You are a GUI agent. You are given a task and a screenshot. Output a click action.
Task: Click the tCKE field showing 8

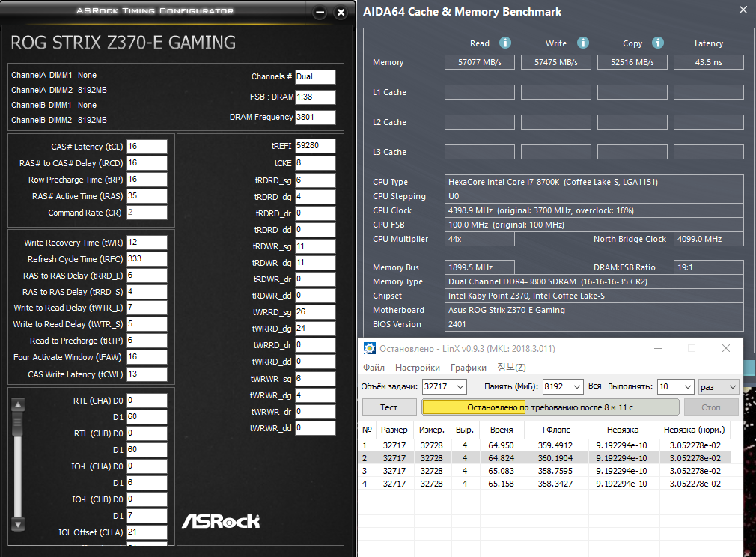click(x=315, y=163)
